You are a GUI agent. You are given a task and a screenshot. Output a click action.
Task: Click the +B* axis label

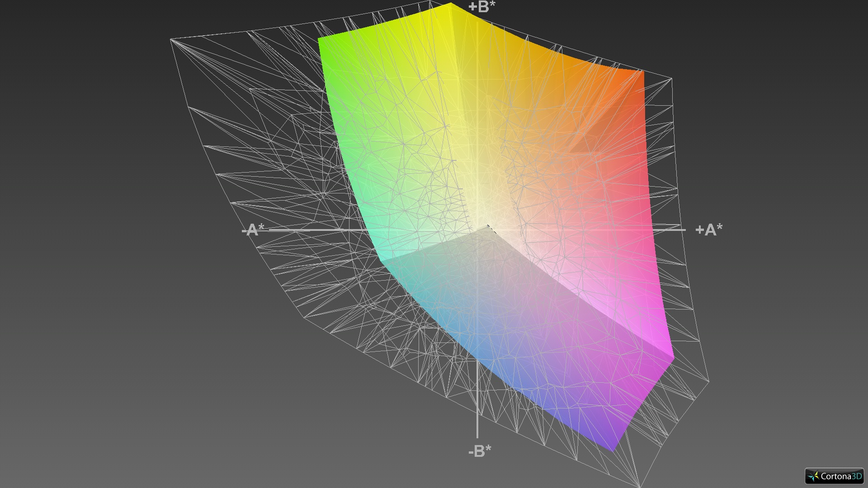coord(481,7)
